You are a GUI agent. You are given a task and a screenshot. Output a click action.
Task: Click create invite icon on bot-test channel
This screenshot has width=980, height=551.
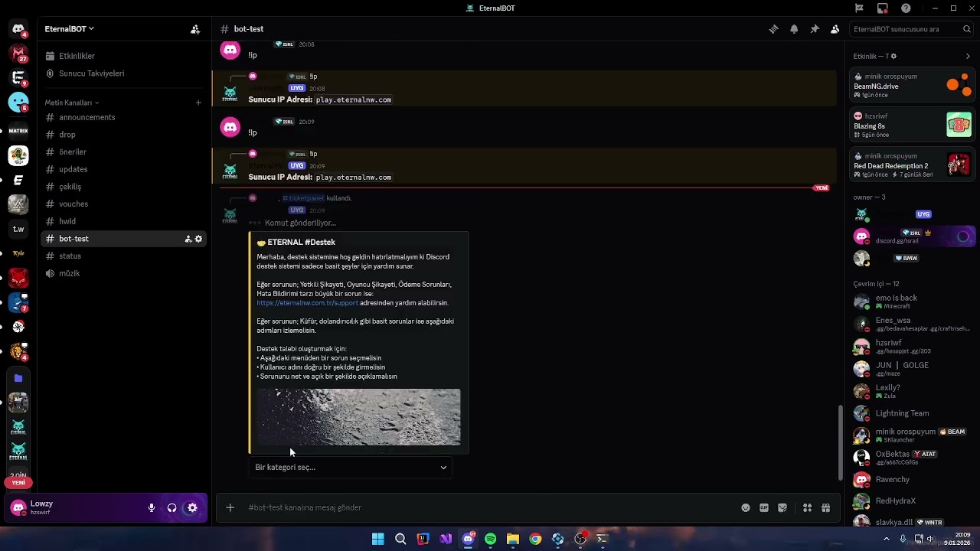pyautogui.click(x=188, y=239)
